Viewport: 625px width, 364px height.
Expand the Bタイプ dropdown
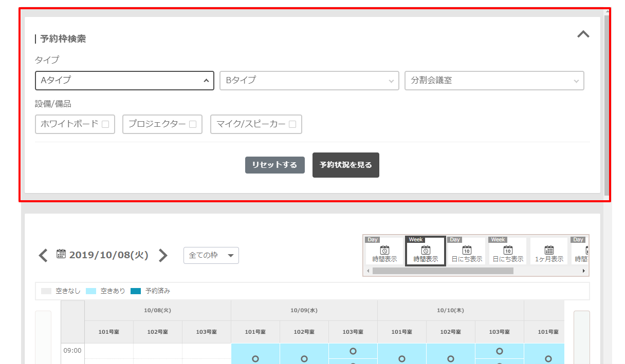[309, 81]
